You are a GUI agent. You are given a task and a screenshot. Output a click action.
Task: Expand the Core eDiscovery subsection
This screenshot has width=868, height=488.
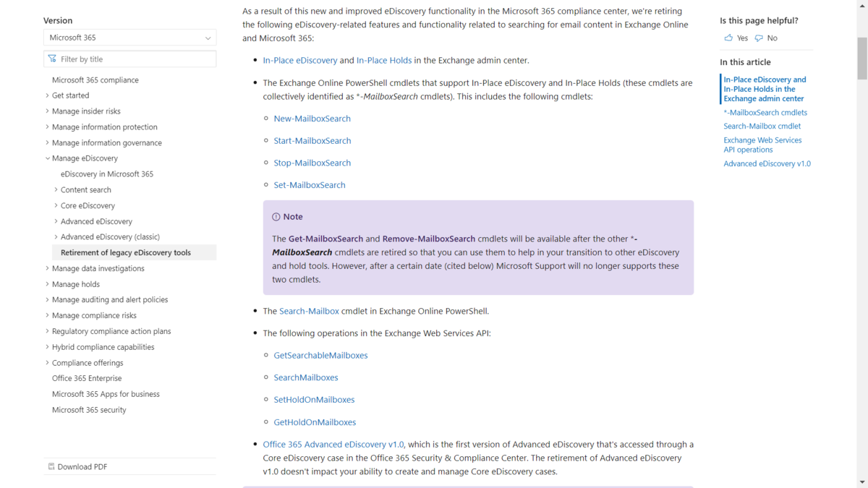(x=56, y=205)
